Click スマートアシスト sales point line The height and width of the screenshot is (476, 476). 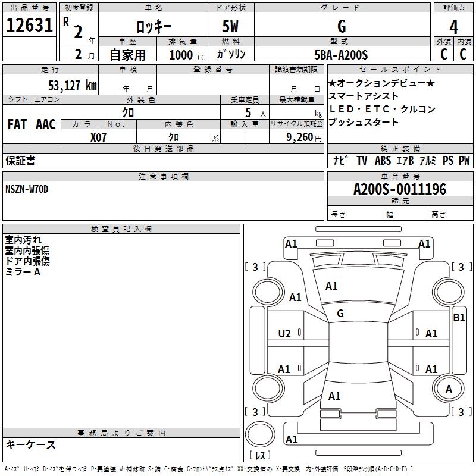[364, 96]
